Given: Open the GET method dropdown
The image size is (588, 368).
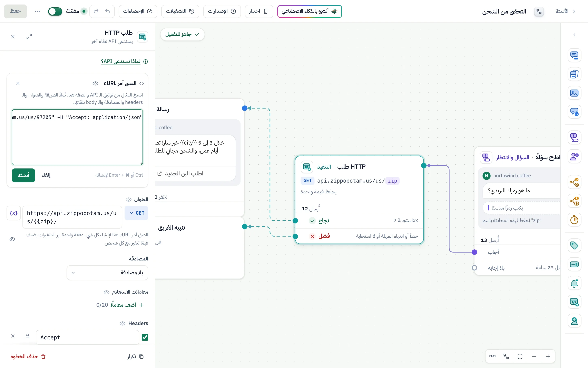Looking at the screenshot, I should (x=137, y=213).
